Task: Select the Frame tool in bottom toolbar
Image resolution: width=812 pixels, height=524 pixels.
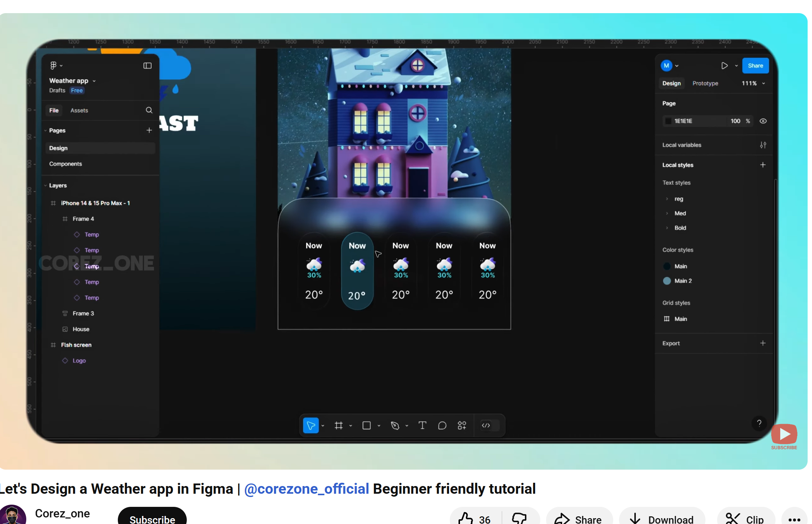Action: (339, 425)
